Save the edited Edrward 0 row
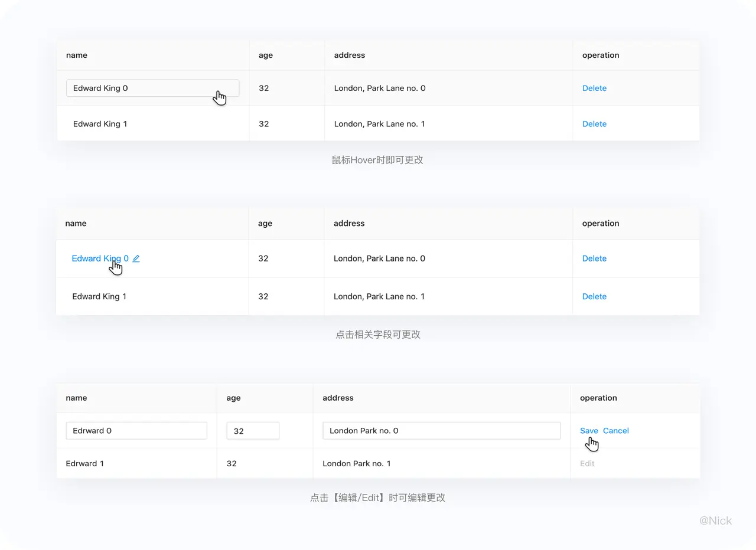Screen dimensions: 756x550 click(x=589, y=431)
